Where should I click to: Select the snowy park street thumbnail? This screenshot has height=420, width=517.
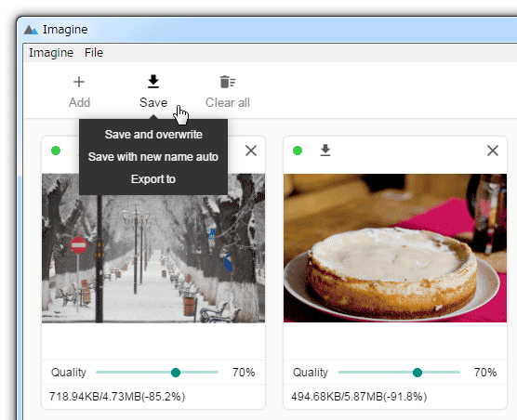[x=153, y=248]
